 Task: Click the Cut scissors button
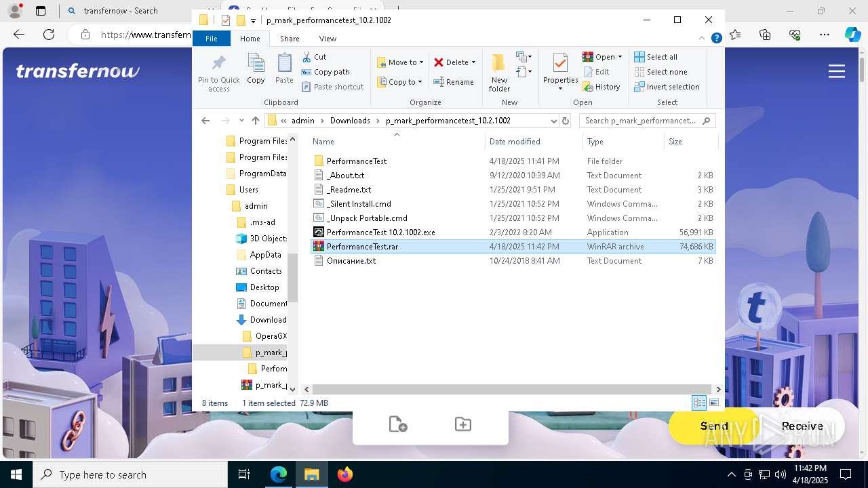pos(314,57)
